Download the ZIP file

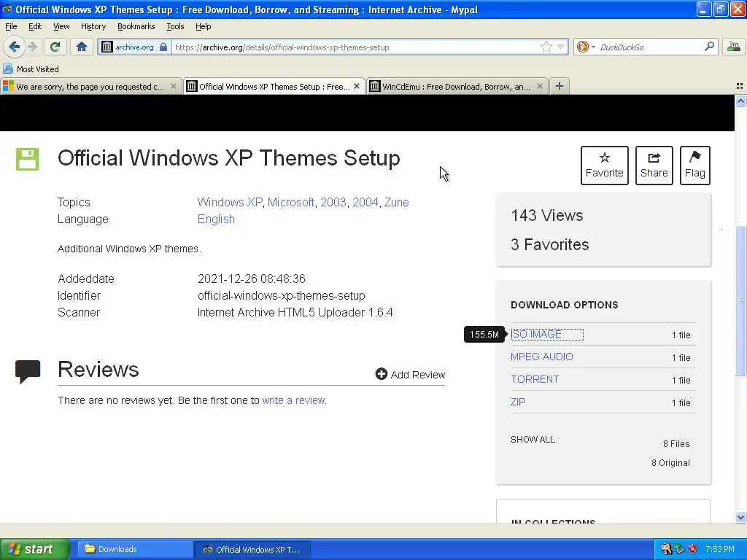coord(517,402)
